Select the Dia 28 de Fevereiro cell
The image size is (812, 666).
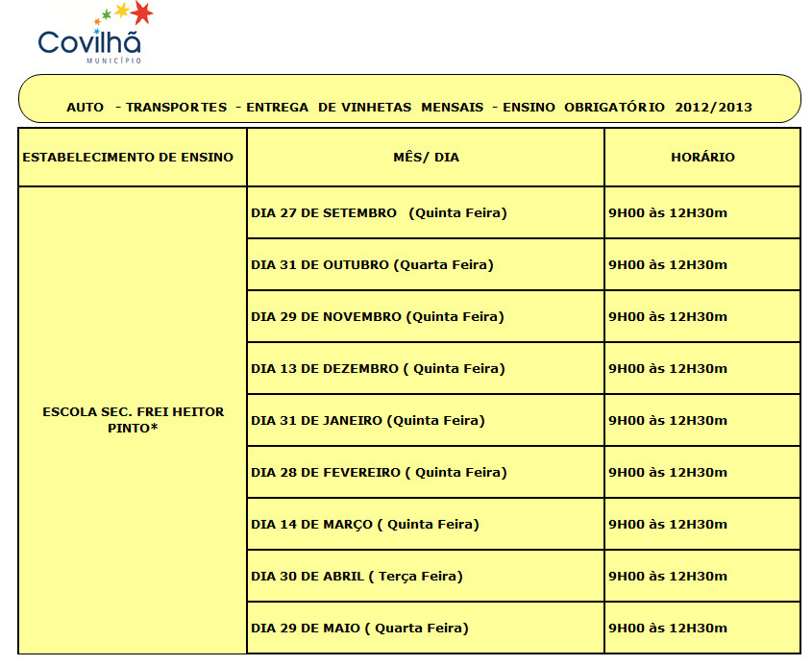[379, 472]
